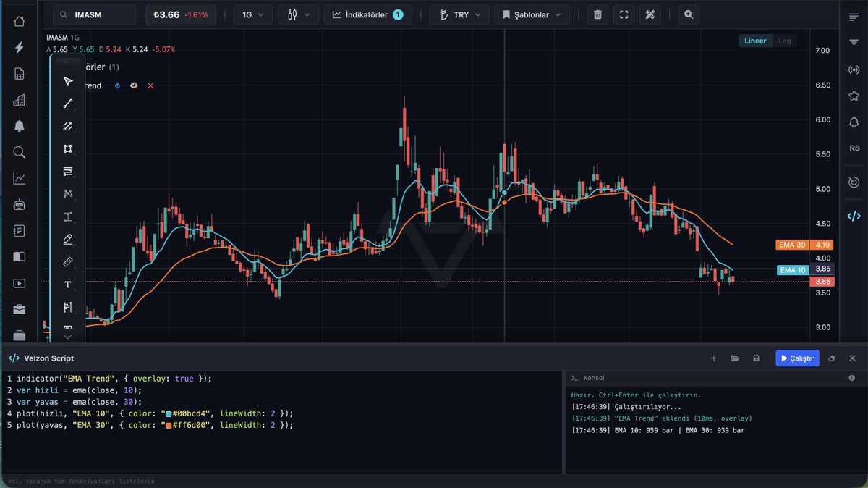The height and width of the screenshot is (488, 868).
Task: Select the eraser drawing tool
Action: (x=68, y=239)
